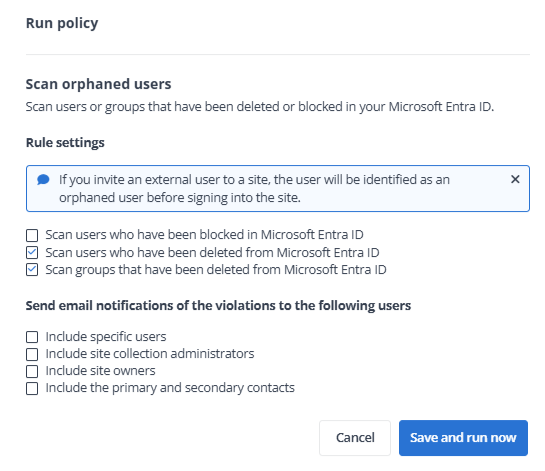This screenshot has height=471, width=545.
Task: Enable scanning users blocked in Microsoft Entra ID
Action: click(32, 235)
